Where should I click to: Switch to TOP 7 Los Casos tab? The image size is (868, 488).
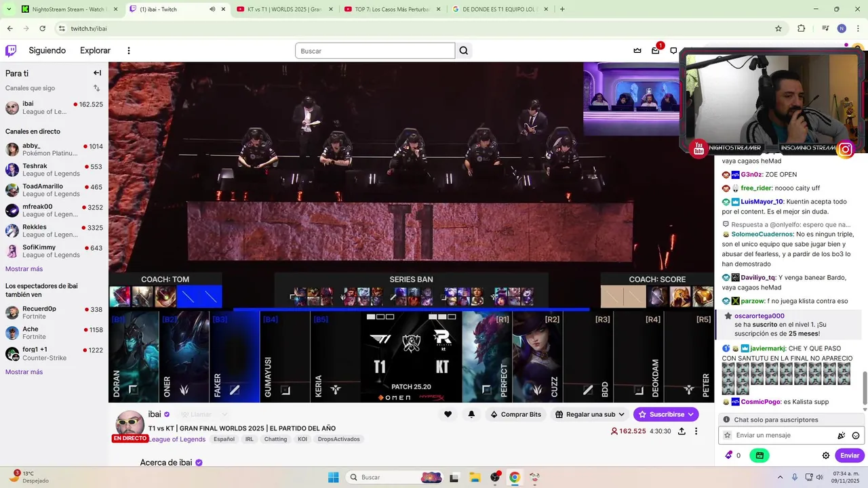(391, 9)
